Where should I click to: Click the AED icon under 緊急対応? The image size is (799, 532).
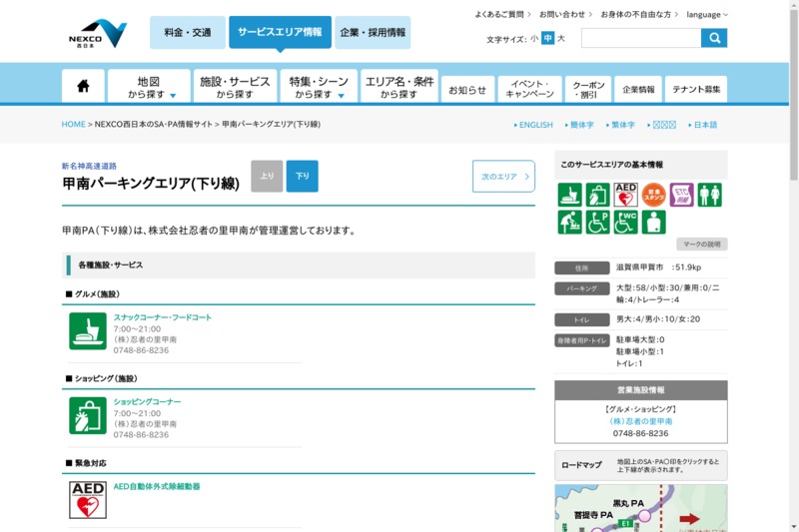tap(88, 500)
